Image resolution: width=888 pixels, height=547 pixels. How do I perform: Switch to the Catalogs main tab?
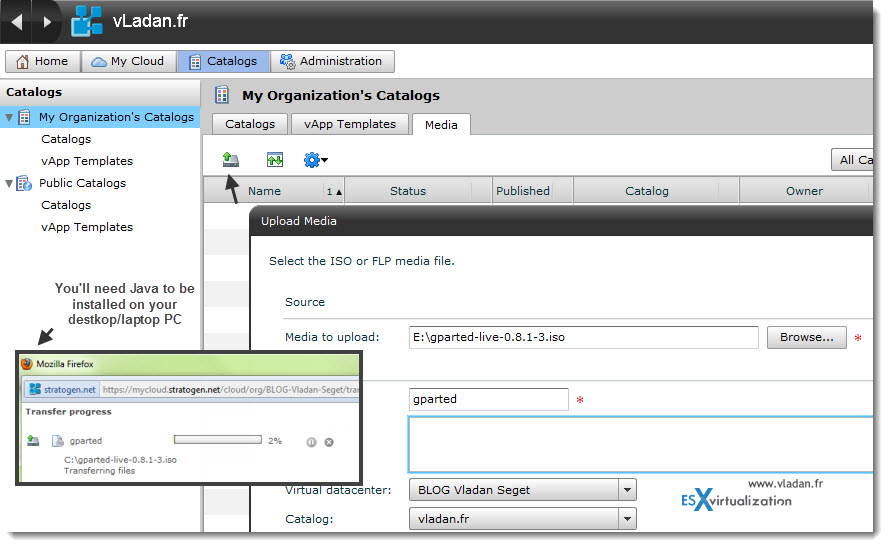click(x=223, y=61)
